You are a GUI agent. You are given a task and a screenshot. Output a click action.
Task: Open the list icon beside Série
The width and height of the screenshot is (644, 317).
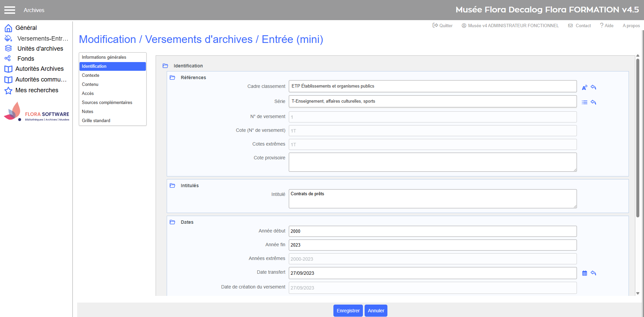pos(584,102)
